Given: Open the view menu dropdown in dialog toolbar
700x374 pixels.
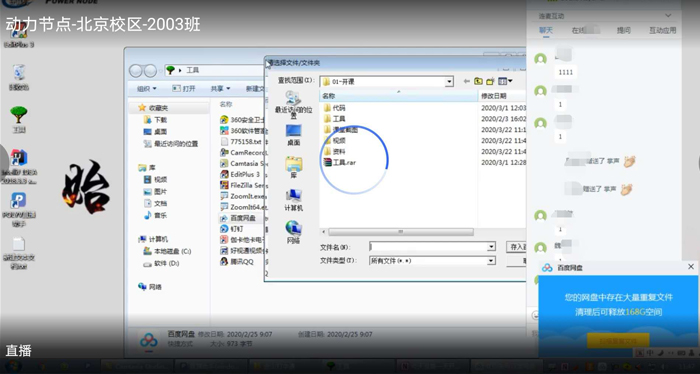Looking at the screenshot, I should point(505,81).
